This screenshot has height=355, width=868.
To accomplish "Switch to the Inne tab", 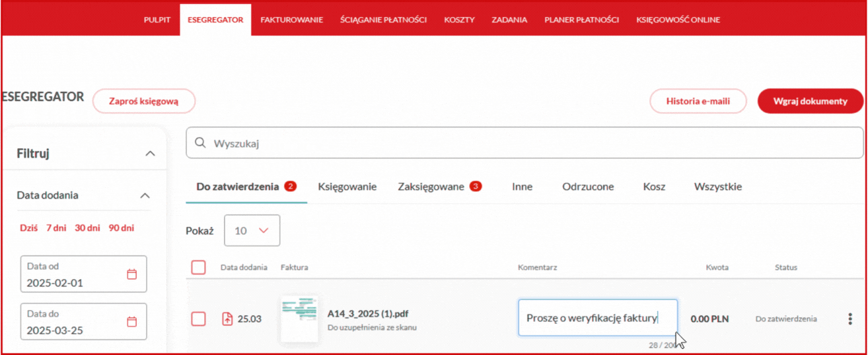I will tap(522, 187).
